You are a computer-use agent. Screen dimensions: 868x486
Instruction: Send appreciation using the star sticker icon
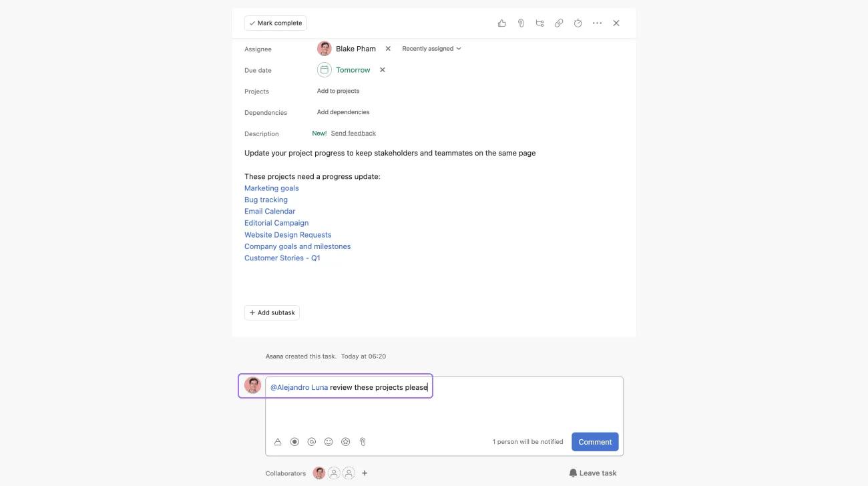[344, 441]
